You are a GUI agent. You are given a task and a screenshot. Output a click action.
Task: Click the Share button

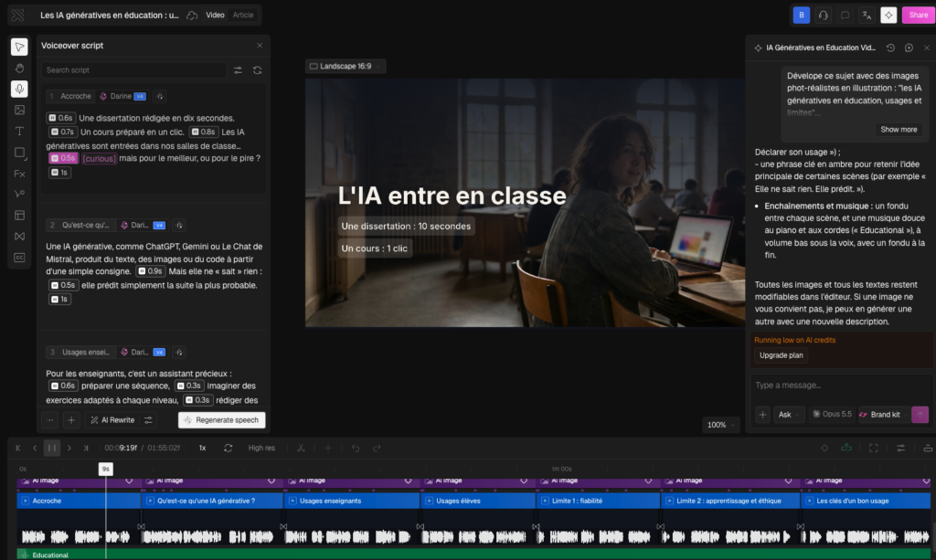pyautogui.click(x=918, y=15)
